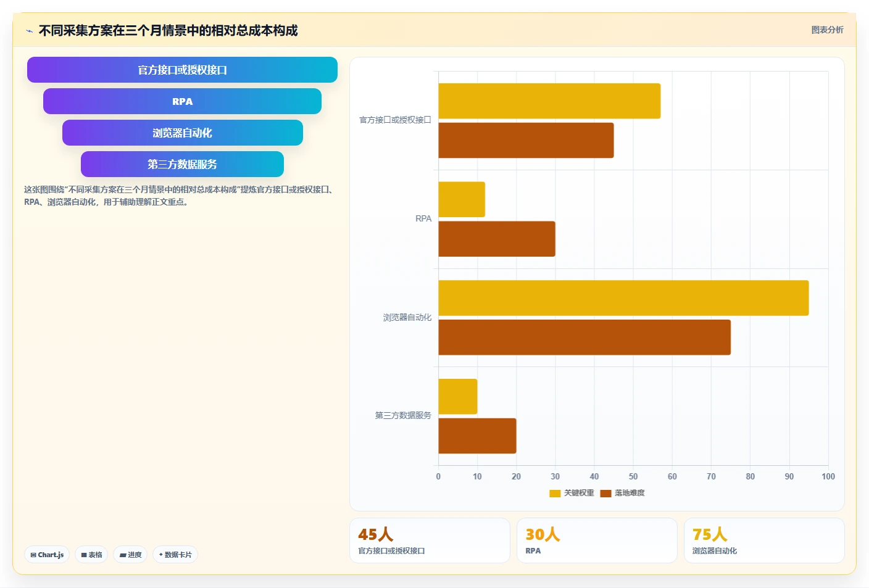Click the small icon before the chart title
The image size is (869, 588).
[29, 31]
